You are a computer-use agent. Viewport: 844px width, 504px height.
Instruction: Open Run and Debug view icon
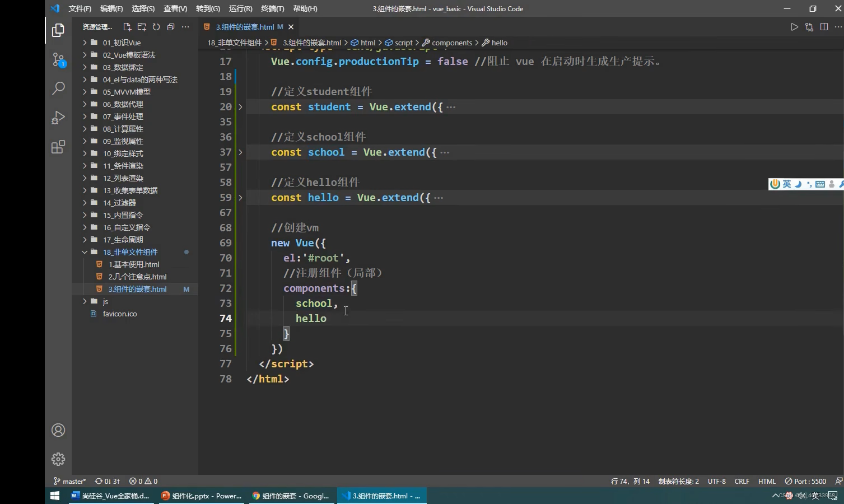point(58,118)
